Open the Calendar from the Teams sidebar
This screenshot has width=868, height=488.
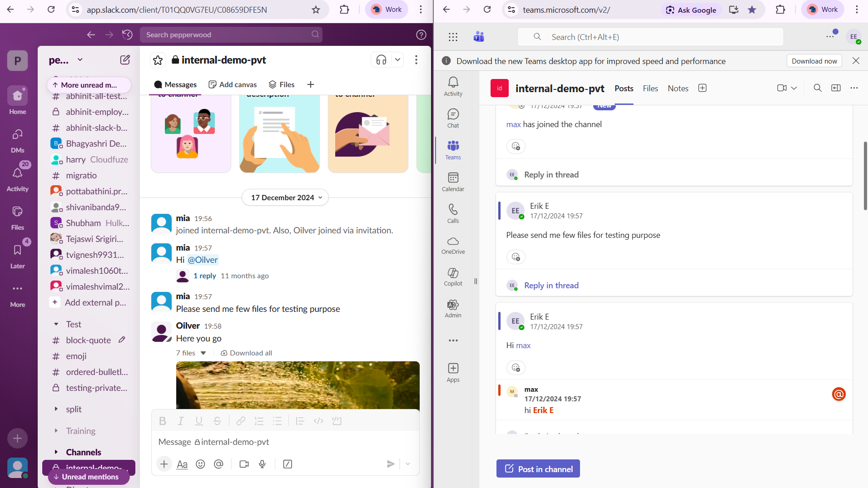click(452, 181)
